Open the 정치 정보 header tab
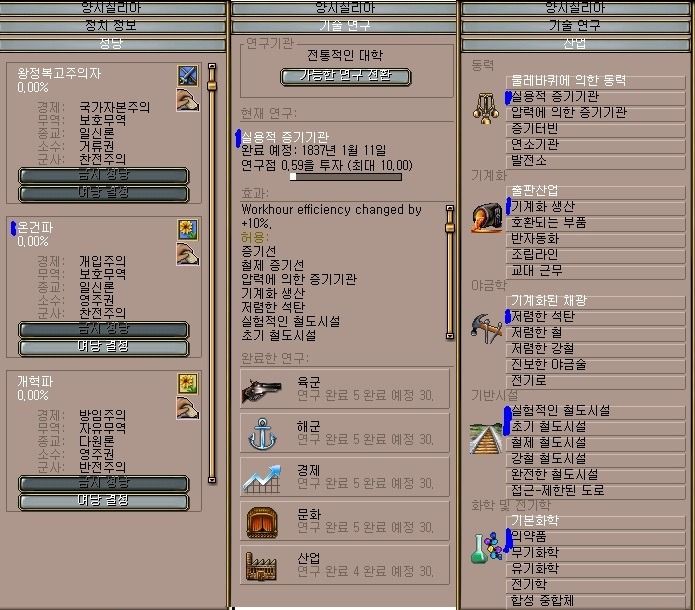The image size is (695, 610). point(113,26)
